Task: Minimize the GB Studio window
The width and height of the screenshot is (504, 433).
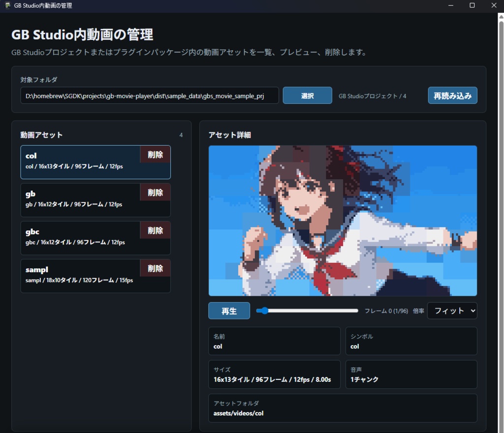Action: click(451, 5)
